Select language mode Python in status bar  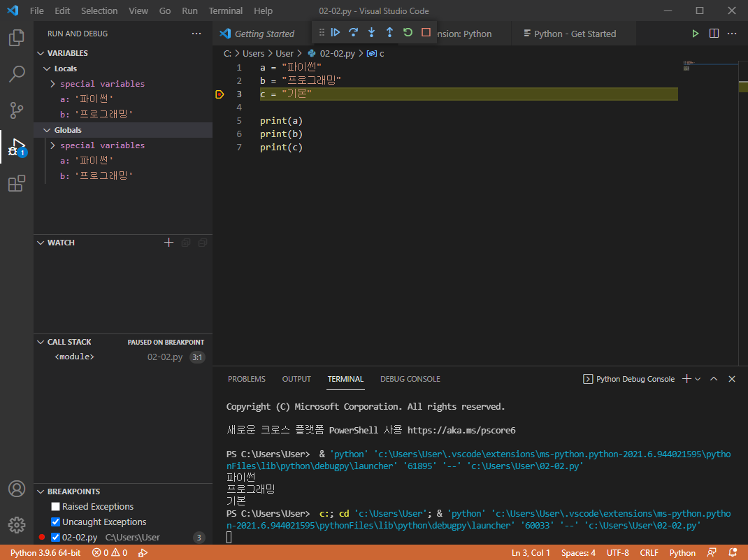pos(682,553)
